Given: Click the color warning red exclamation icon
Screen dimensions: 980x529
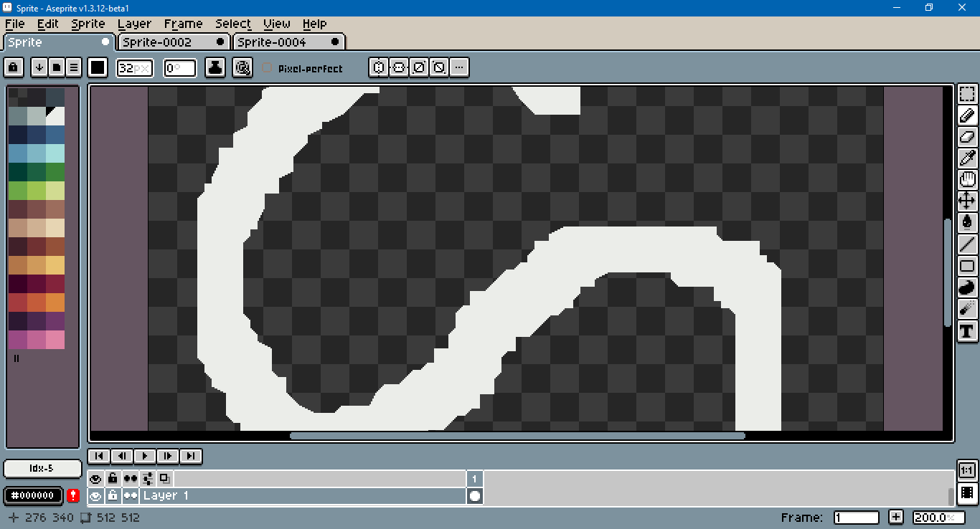Looking at the screenshot, I should click(x=73, y=495).
